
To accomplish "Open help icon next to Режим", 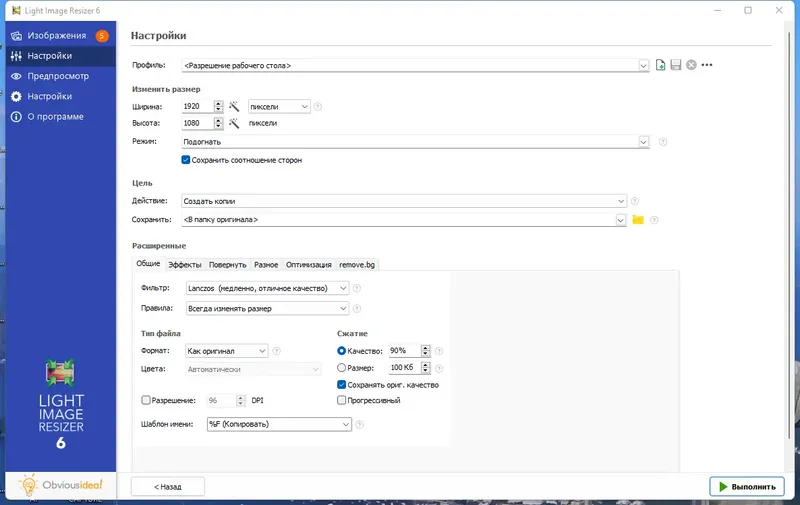I will (663, 142).
